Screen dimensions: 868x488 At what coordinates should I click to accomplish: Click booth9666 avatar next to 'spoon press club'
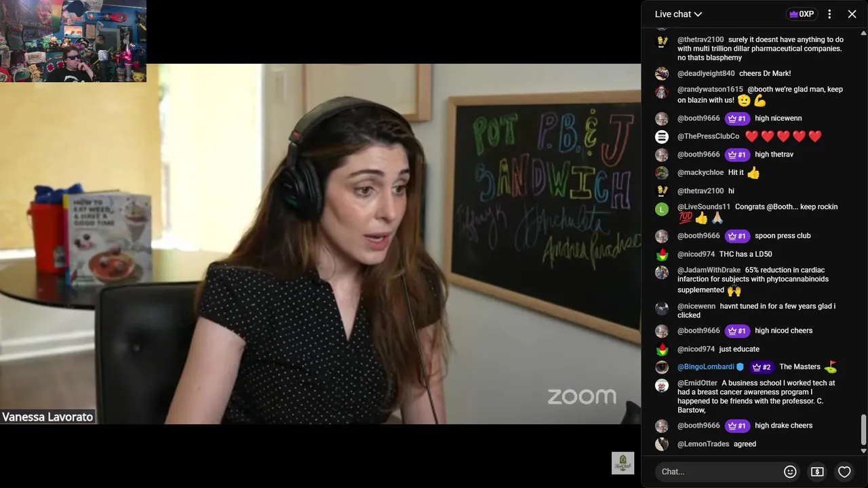pyautogui.click(x=662, y=237)
